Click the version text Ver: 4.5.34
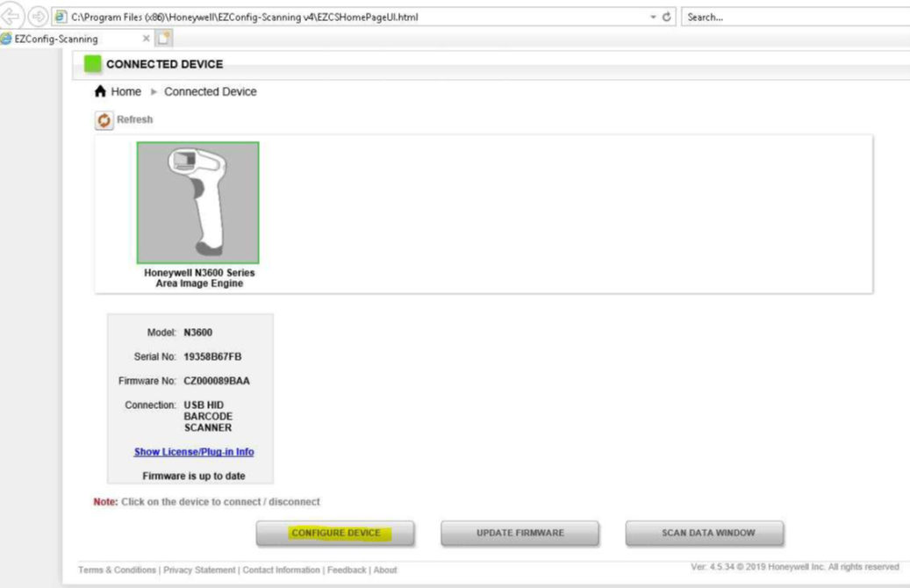Image resolution: width=910 pixels, height=588 pixels. point(713,567)
